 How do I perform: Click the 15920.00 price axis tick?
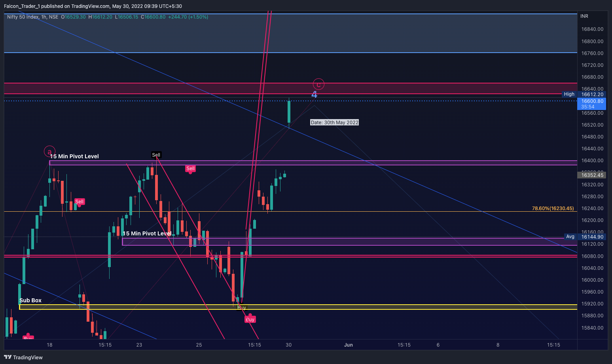tap(592, 303)
